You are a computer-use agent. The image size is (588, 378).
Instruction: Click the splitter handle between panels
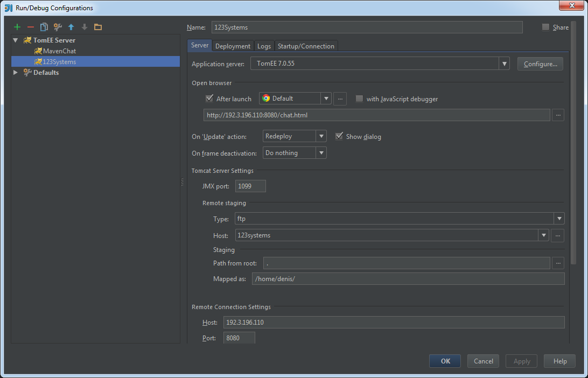point(182,182)
